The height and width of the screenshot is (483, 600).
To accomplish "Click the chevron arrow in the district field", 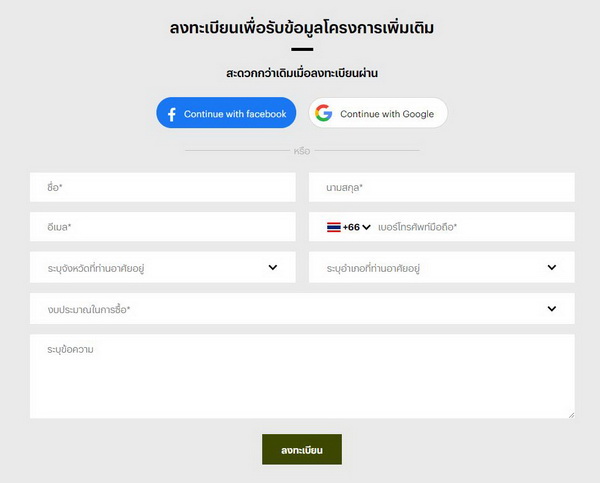I will pos(552,267).
